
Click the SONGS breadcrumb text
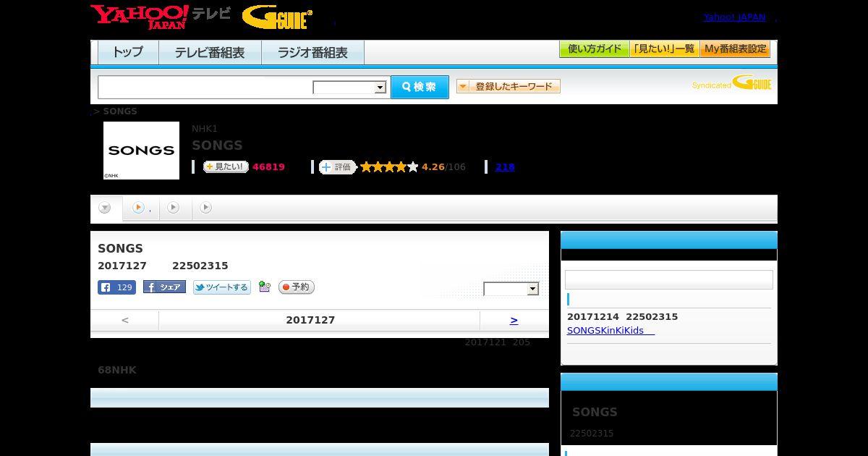tap(120, 111)
